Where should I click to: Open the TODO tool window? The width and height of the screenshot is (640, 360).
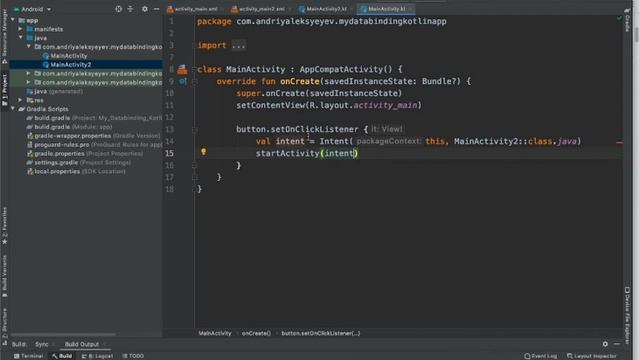click(133, 356)
